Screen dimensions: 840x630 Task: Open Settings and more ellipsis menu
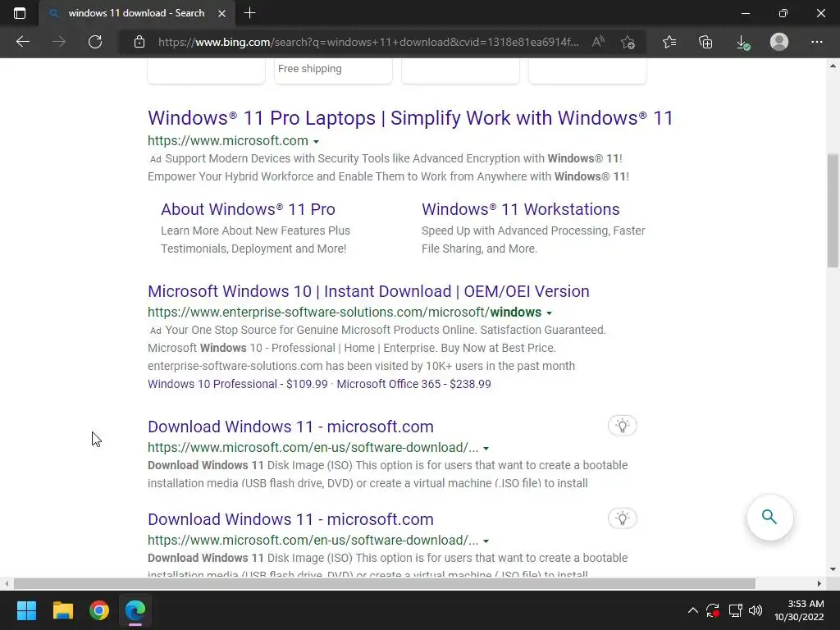coord(816,42)
